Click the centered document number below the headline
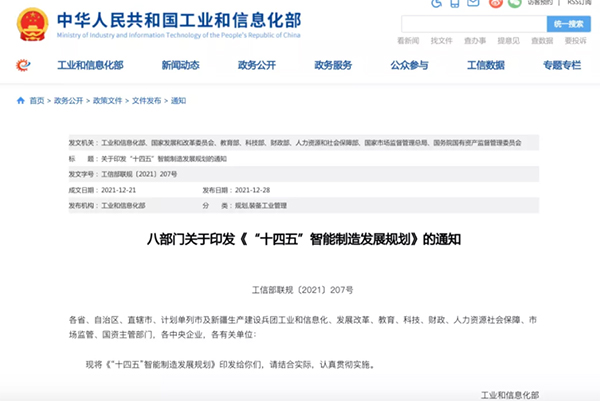 point(302,290)
